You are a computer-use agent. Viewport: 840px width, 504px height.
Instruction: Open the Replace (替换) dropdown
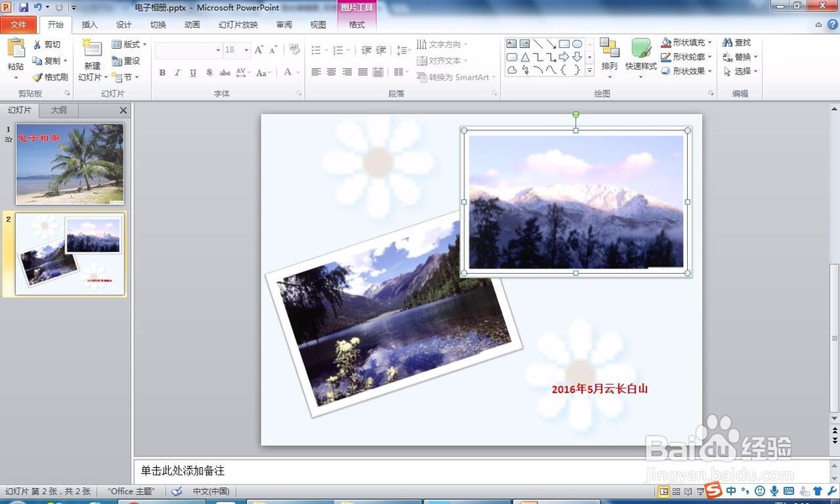coord(740,57)
